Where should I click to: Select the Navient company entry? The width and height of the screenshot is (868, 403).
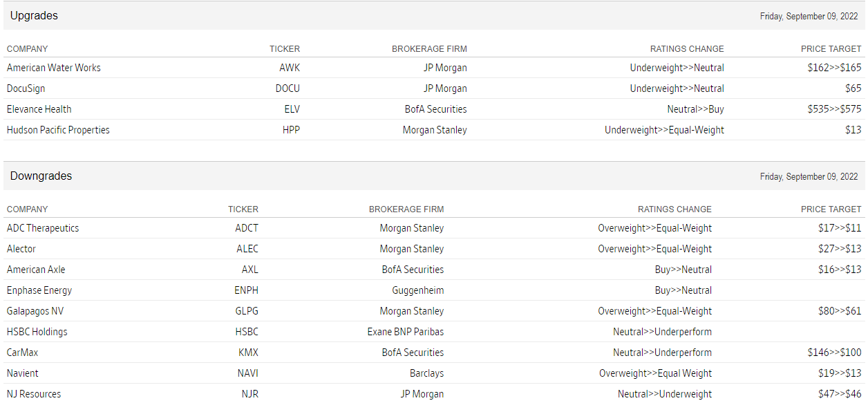tap(23, 373)
